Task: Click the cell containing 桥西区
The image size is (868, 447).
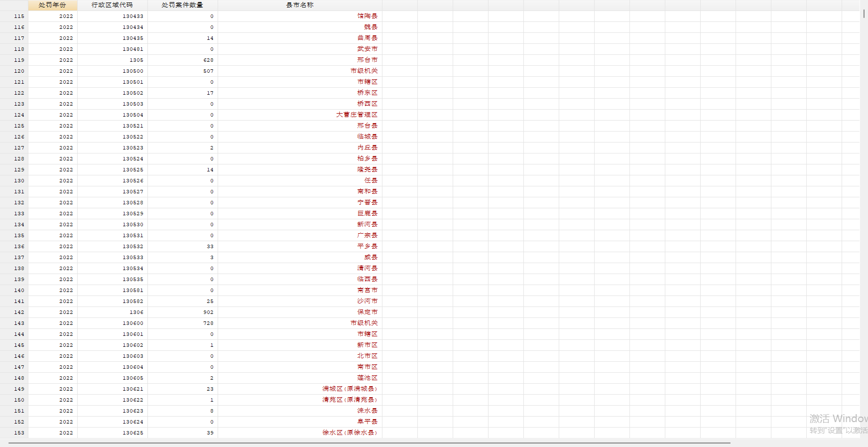Action: pyautogui.click(x=300, y=104)
